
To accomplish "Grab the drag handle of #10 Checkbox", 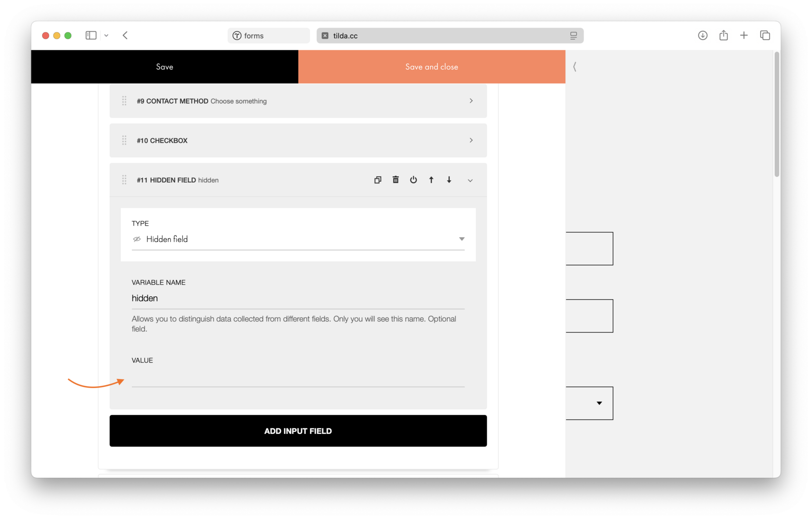I will (x=124, y=140).
